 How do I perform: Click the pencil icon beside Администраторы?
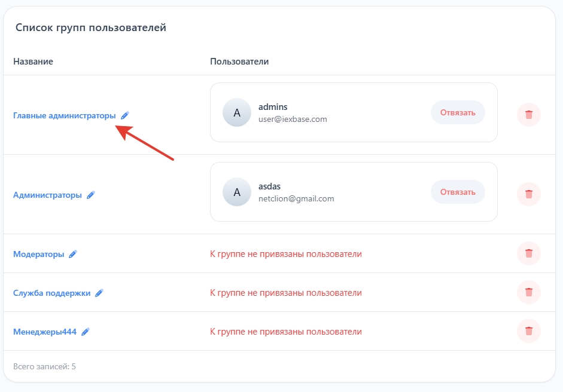(91, 195)
